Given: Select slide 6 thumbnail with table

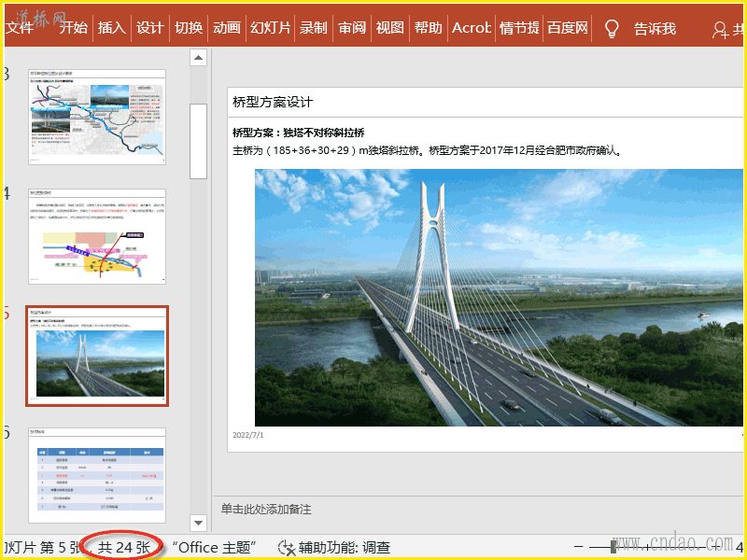Looking at the screenshot, I should pyautogui.click(x=97, y=475).
